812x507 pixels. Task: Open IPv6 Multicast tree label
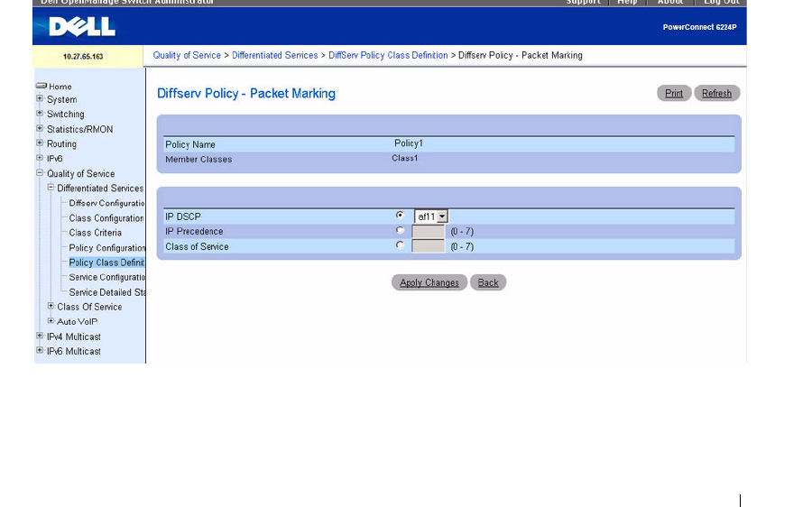74,351
